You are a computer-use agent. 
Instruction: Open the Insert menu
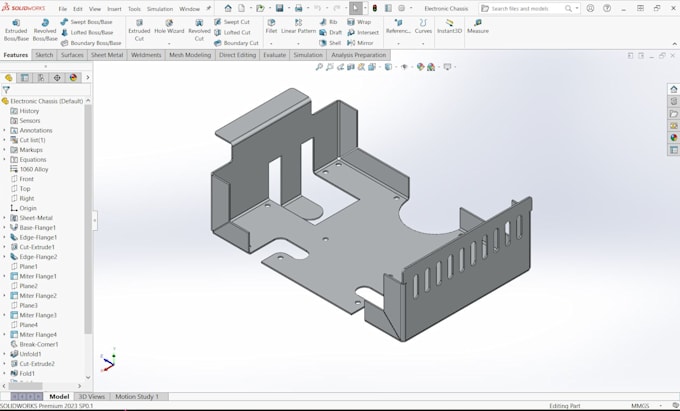[x=114, y=9]
